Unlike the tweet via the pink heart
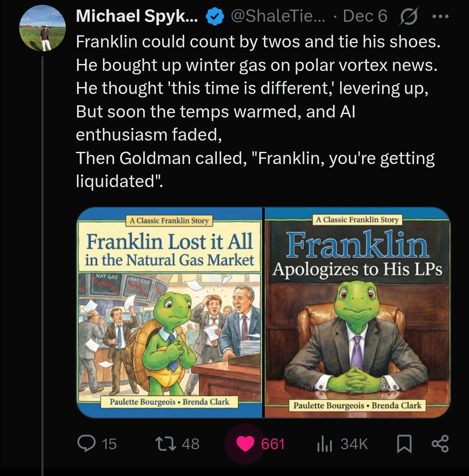Image resolution: width=469 pixels, height=476 pixels. tap(245, 443)
